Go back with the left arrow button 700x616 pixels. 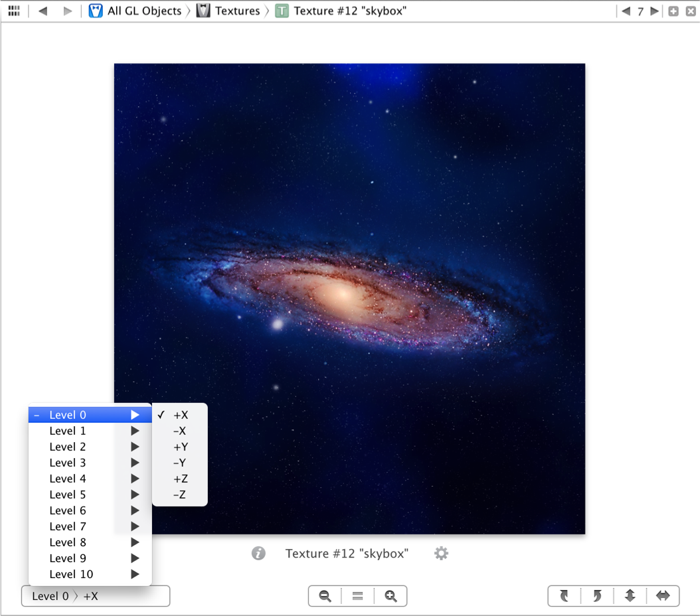(43, 11)
